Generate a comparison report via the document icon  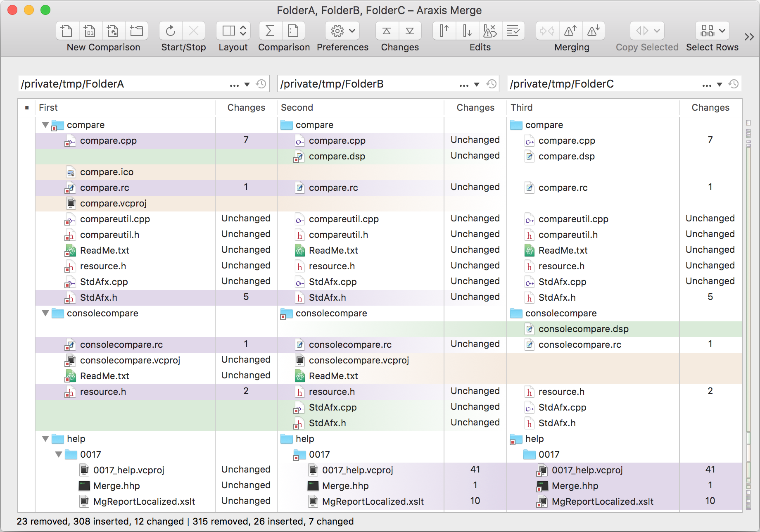(293, 31)
